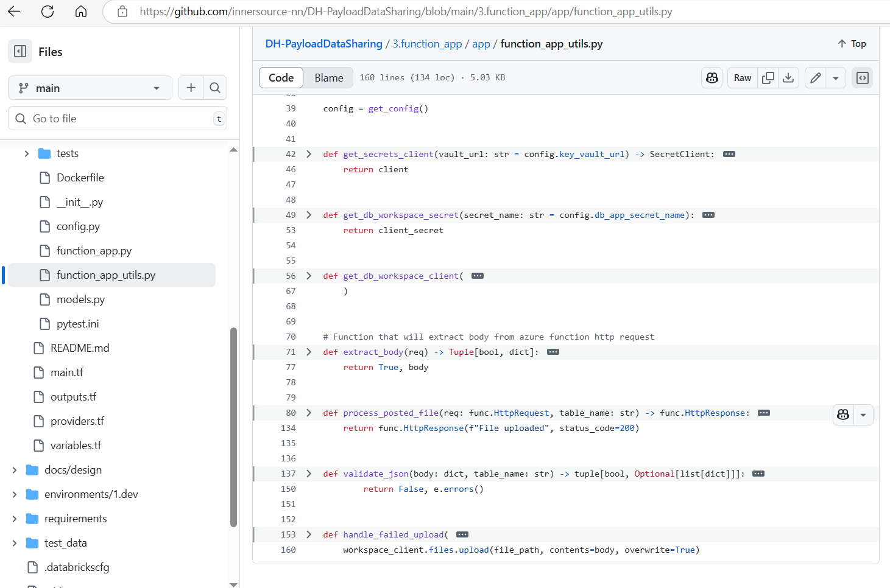Screen dimensions: 890x588
Task: Expand ellipsis for validate_json body
Action: coord(758,474)
